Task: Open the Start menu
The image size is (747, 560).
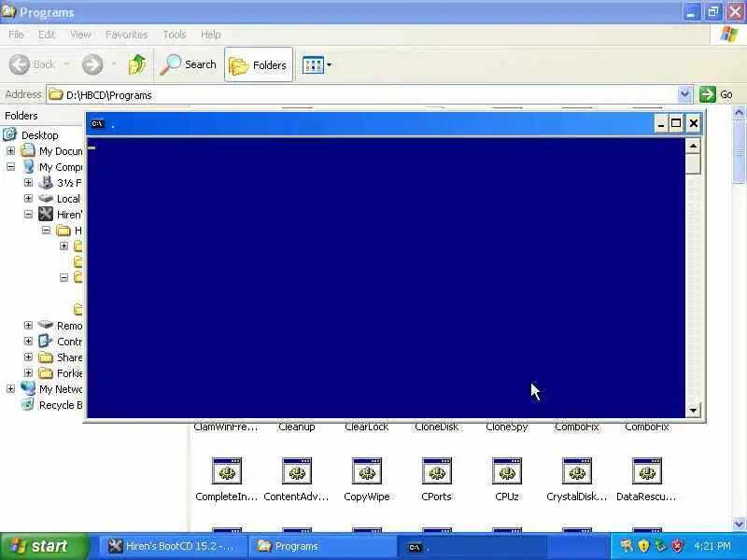Action: point(44,546)
